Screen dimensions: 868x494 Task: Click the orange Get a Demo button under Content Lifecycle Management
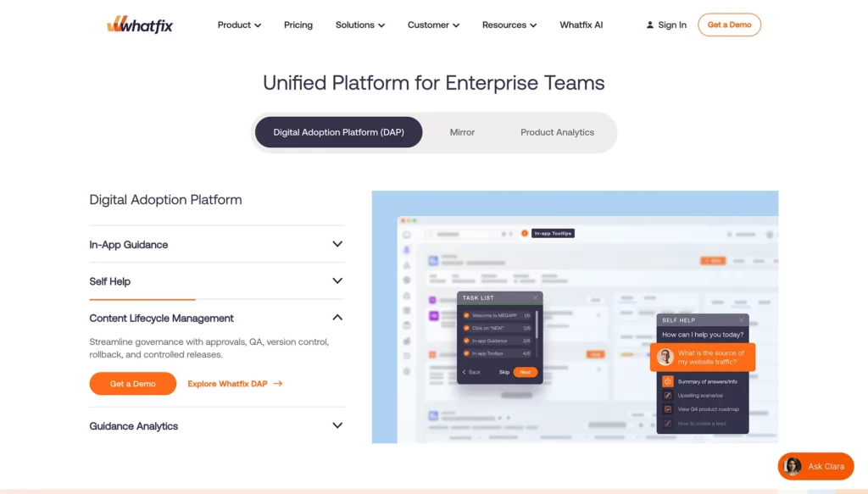[x=133, y=383]
